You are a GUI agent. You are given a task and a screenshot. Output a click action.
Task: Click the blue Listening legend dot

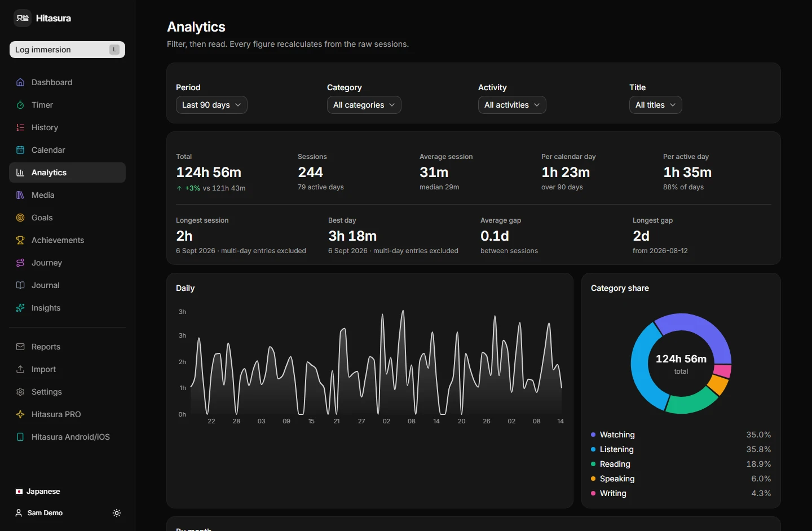tap(593, 449)
